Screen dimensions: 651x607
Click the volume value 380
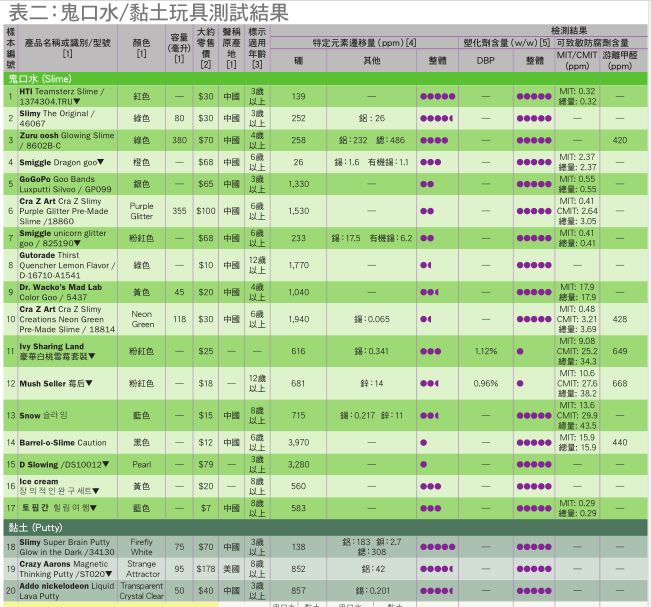[x=179, y=140]
